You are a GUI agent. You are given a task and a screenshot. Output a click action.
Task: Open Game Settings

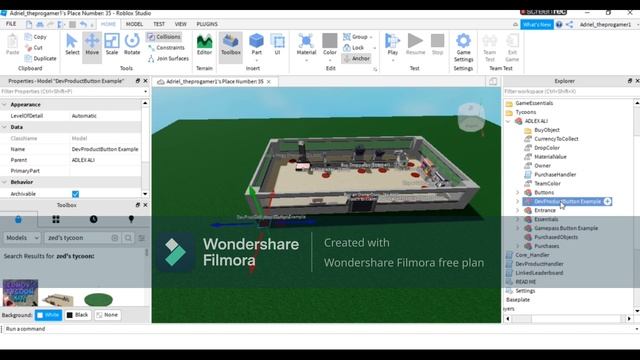coord(463,48)
